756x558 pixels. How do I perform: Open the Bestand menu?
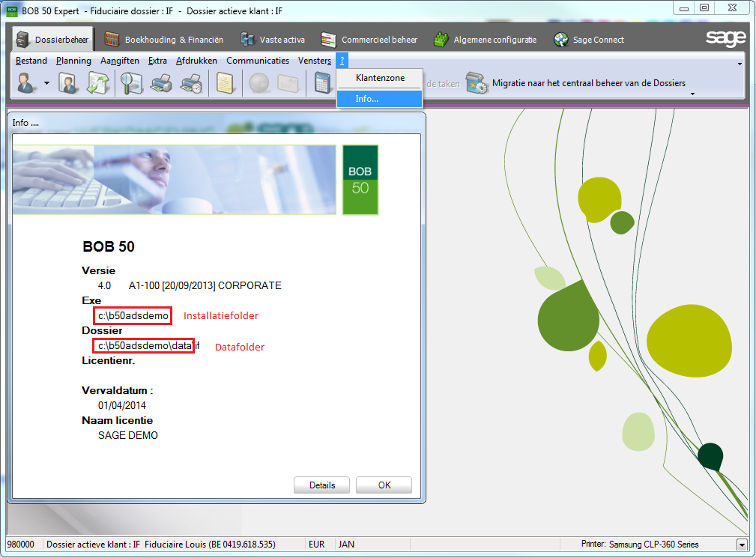click(31, 61)
